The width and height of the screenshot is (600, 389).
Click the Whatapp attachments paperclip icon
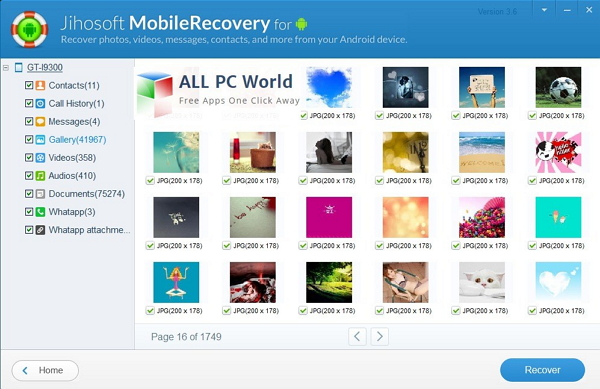40,230
